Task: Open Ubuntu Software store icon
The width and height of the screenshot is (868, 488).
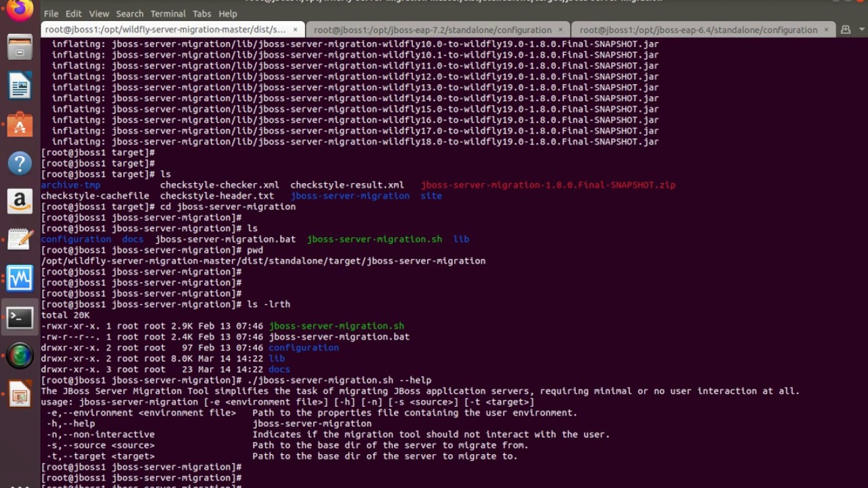Action: (x=20, y=125)
